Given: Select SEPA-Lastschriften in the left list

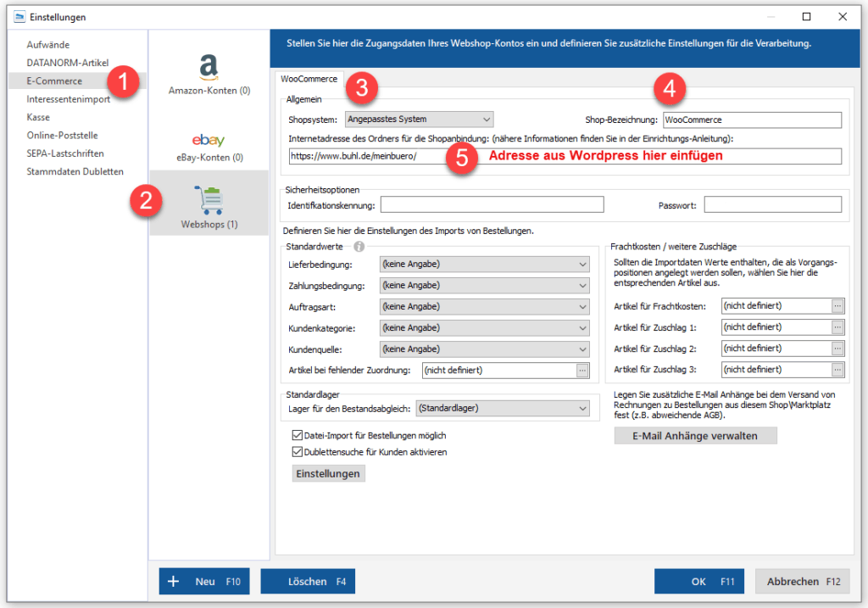Looking at the screenshot, I should (64, 153).
